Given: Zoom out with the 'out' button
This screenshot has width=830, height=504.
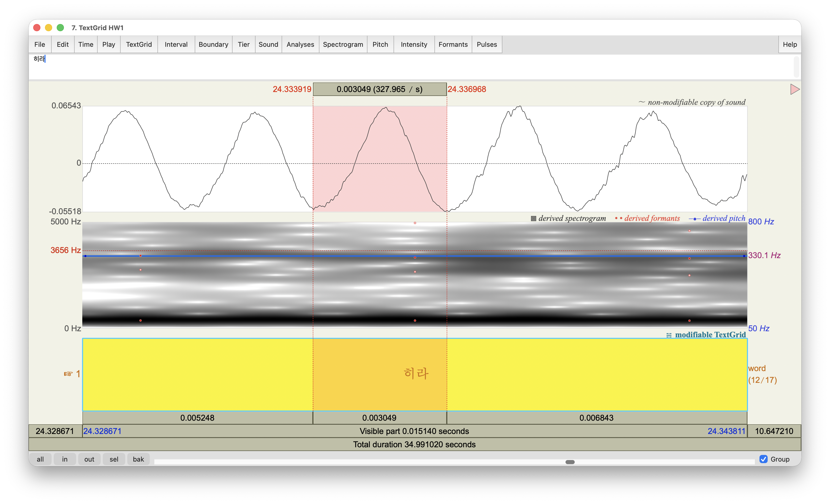Looking at the screenshot, I should pos(89,459).
